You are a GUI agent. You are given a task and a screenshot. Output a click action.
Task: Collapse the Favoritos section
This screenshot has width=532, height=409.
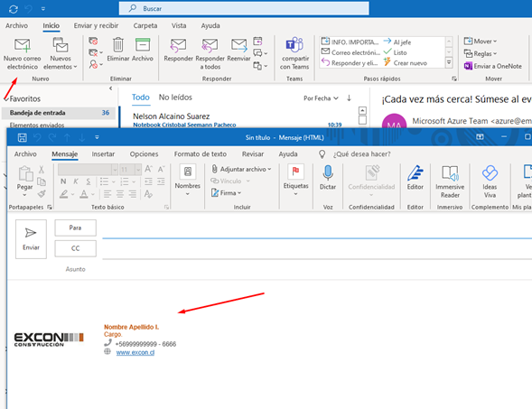tap(6, 99)
